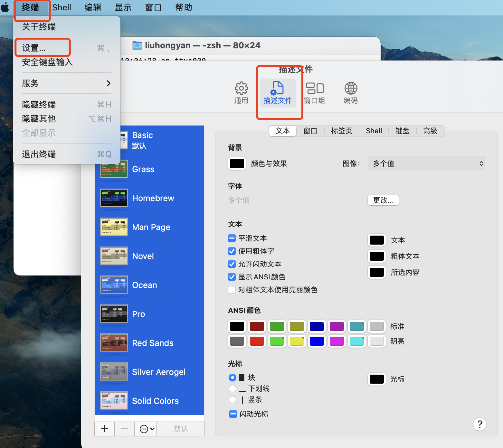Toggle the 使用粗体字 checkbox
The image size is (503, 448).
(x=232, y=251)
